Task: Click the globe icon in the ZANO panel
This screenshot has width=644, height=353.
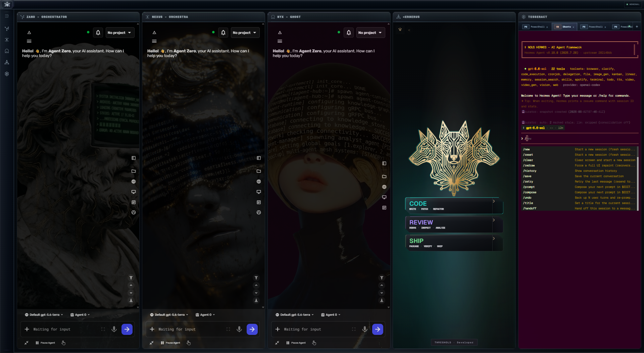Action: click(x=134, y=182)
